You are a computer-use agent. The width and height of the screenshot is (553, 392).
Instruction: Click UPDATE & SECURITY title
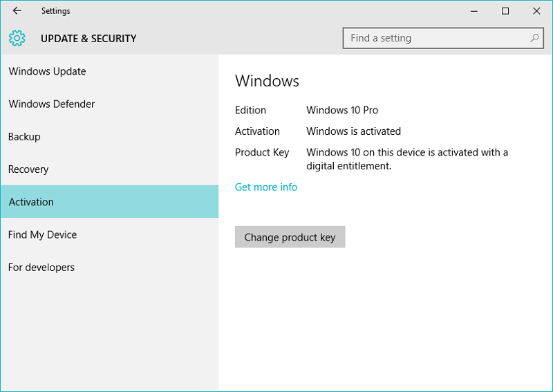click(x=88, y=39)
